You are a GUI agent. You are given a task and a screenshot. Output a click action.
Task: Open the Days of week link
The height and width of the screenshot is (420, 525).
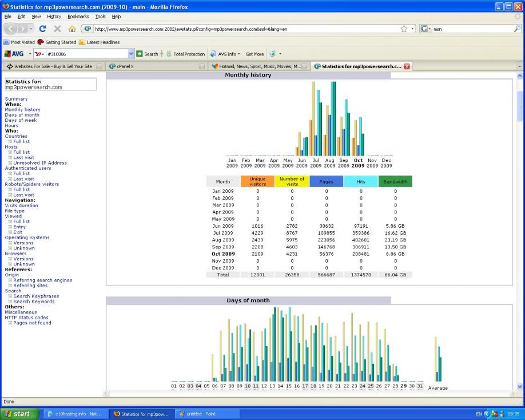click(x=21, y=120)
